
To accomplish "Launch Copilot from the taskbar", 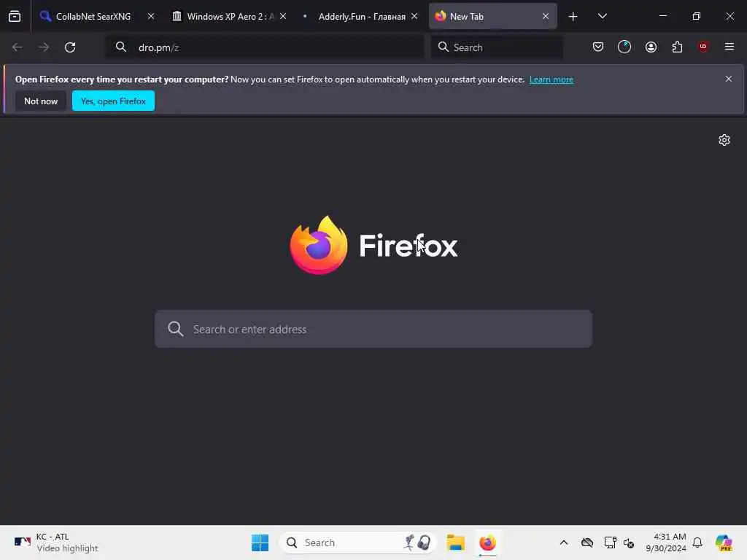I will click(x=724, y=542).
